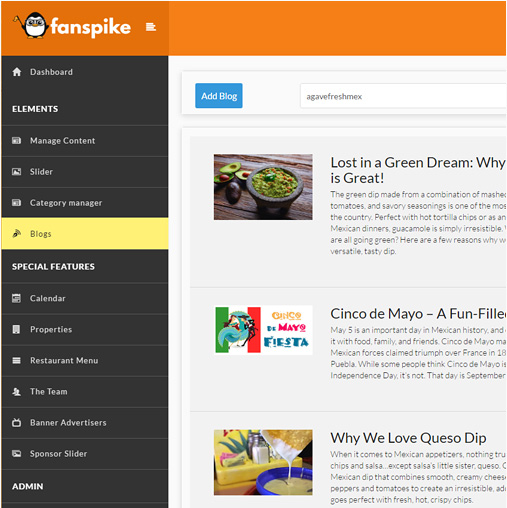
Task: Click the Manage Content icon
Action: pos(17,141)
